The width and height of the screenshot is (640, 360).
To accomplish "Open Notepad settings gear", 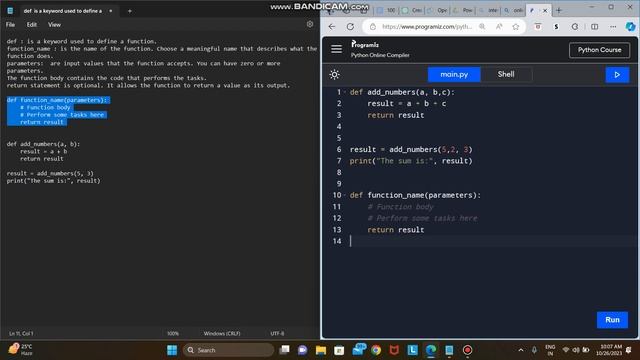I will click(x=310, y=24).
